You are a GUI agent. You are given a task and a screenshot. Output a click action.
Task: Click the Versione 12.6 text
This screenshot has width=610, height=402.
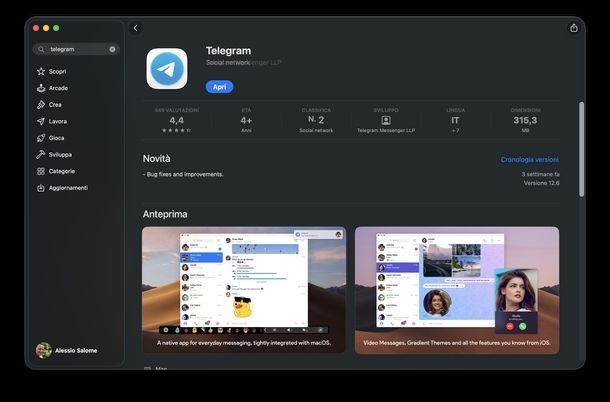(542, 183)
